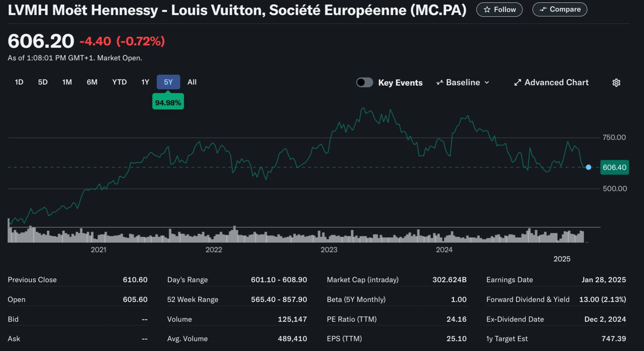The image size is (644, 351).
Task: Click the 2021 axis label
Action: coord(98,250)
